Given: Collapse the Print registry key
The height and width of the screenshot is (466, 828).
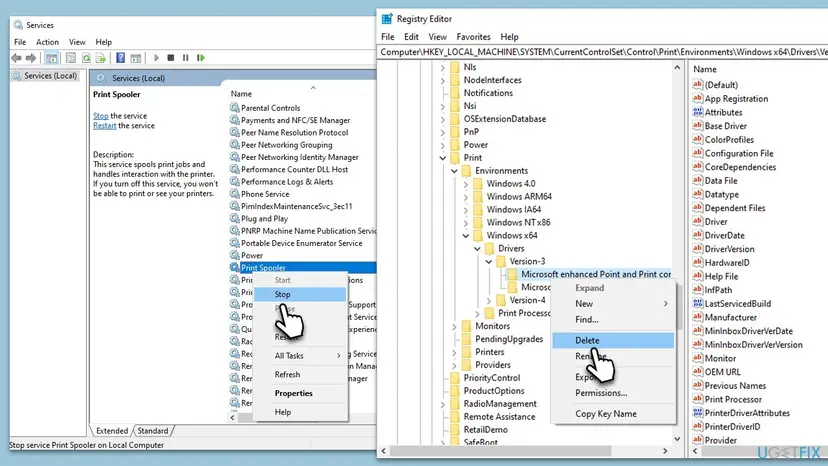Looking at the screenshot, I should click(x=443, y=157).
